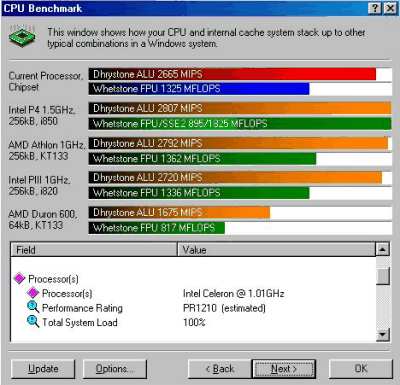
Task: Confirm with the OK button
Action: click(x=361, y=369)
